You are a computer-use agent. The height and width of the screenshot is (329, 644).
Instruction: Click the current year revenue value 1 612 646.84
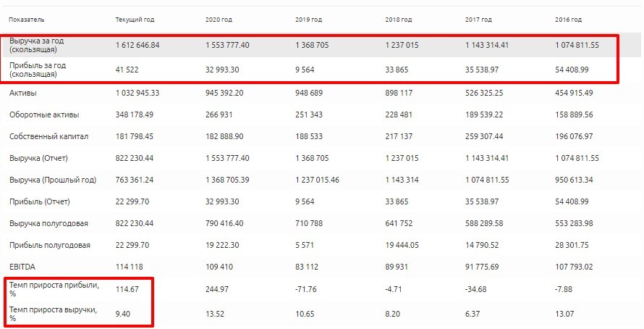(x=137, y=45)
